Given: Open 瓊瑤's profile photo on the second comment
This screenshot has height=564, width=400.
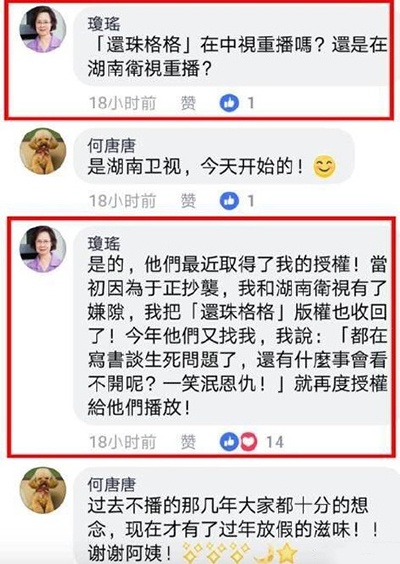Looking at the screenshot, I should pyautogui.click(x=43, y=249).
